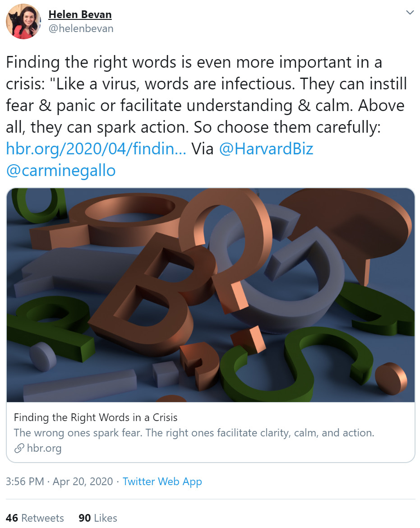Image resolution: width=420 pixels, height=528 pixels.
Task: Click the article card description text
Action: coord(194,433)
